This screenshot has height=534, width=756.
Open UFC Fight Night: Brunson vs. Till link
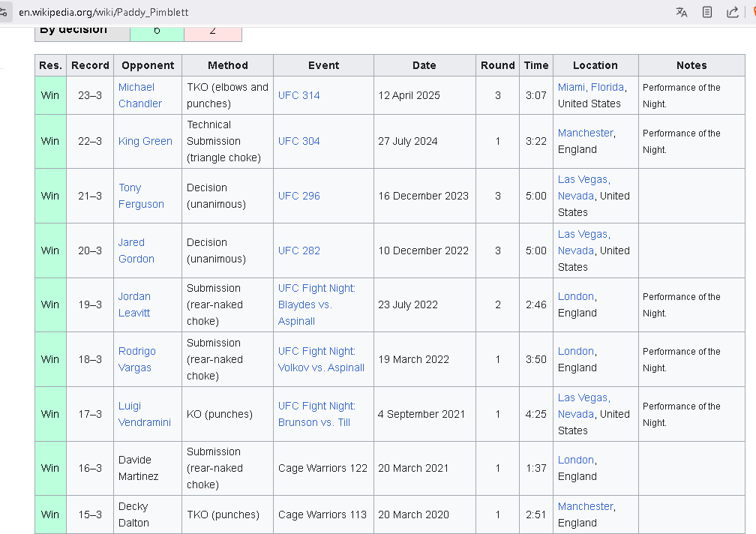[x=316, y=414]
